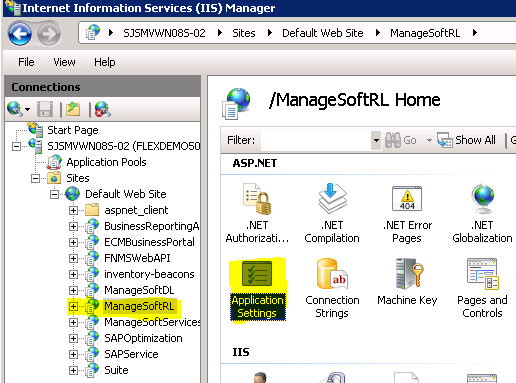Click the greyed Forward navigation arrow
This screenshot has width=516, height=383.
click(x=49, y=33)
